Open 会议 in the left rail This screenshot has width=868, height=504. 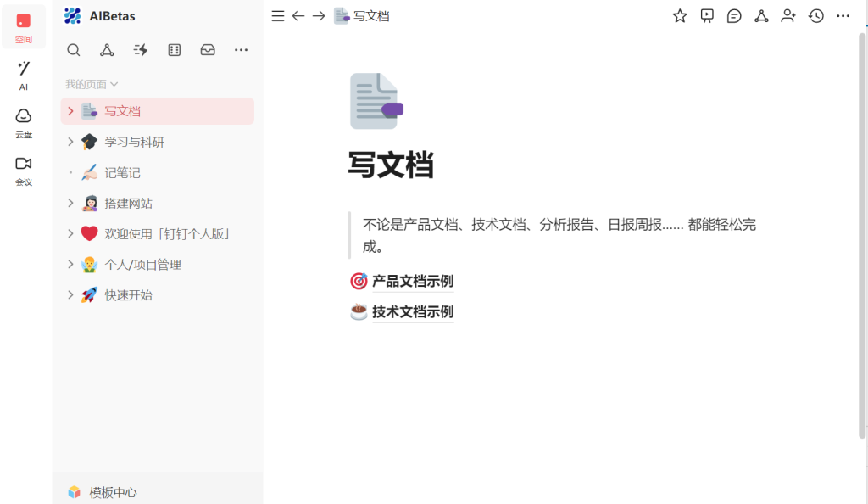coord(23,170)
